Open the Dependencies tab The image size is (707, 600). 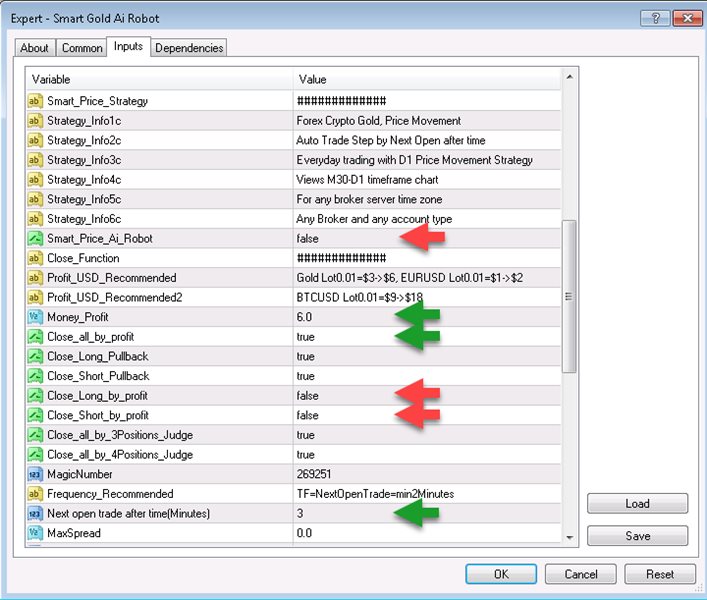(x=189, y=48)
